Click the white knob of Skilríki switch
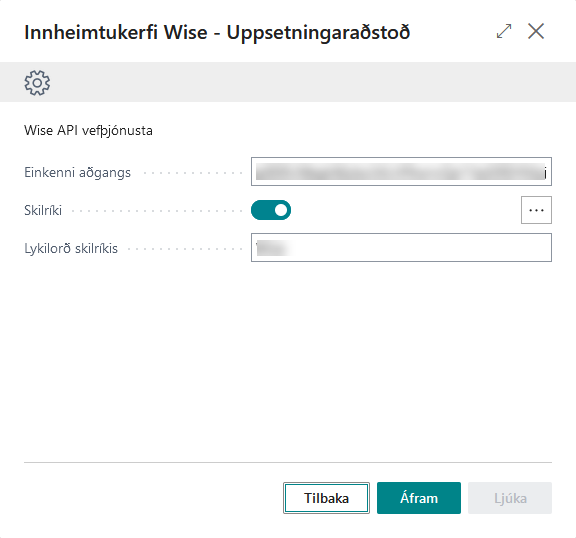Image resolution: width=576 pixels, height=538 pixels. 281,210
